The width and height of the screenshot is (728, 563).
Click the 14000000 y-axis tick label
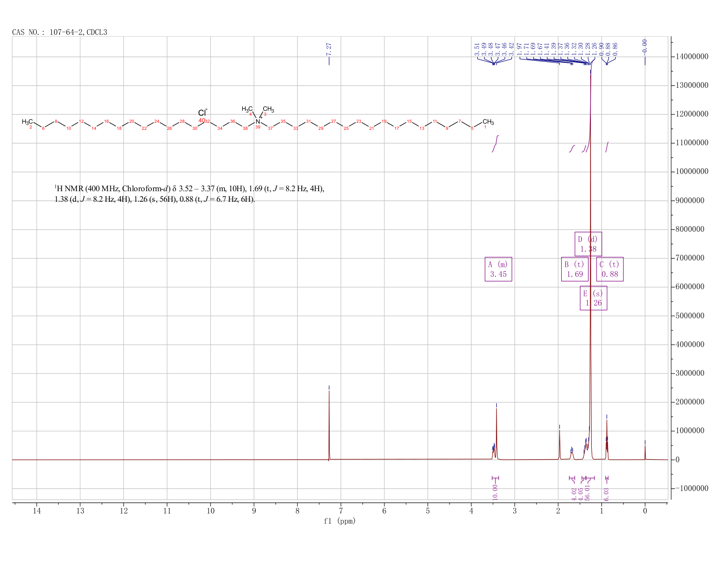click(x=692, y=57)
